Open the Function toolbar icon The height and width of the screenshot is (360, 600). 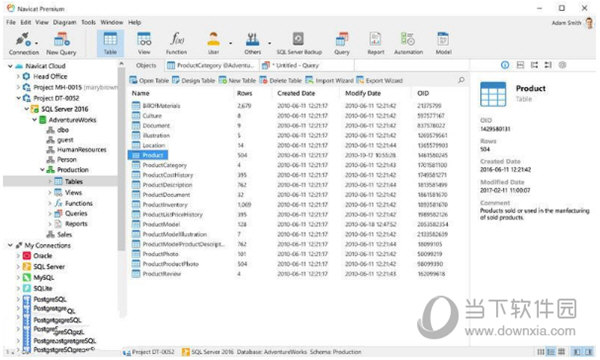pos(176,44)
